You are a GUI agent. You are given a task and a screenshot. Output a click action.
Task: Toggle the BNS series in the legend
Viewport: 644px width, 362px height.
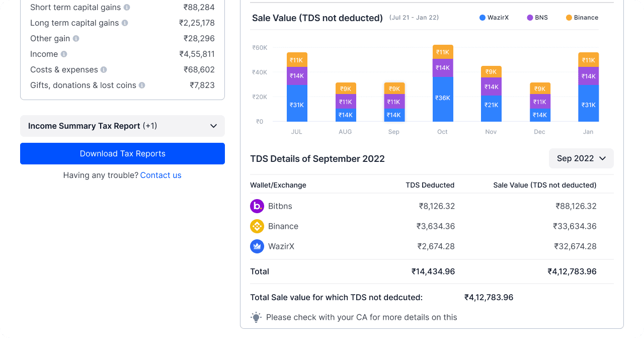[537, 17]
